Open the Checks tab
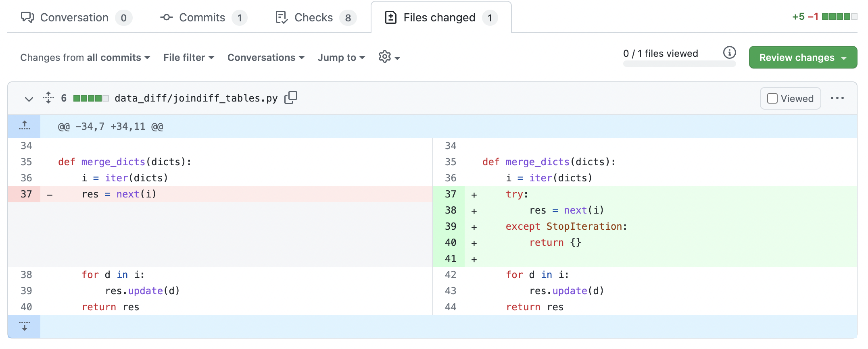Image resolution: width=868 pixels, height=349 pixels. [x=315, y=17]
